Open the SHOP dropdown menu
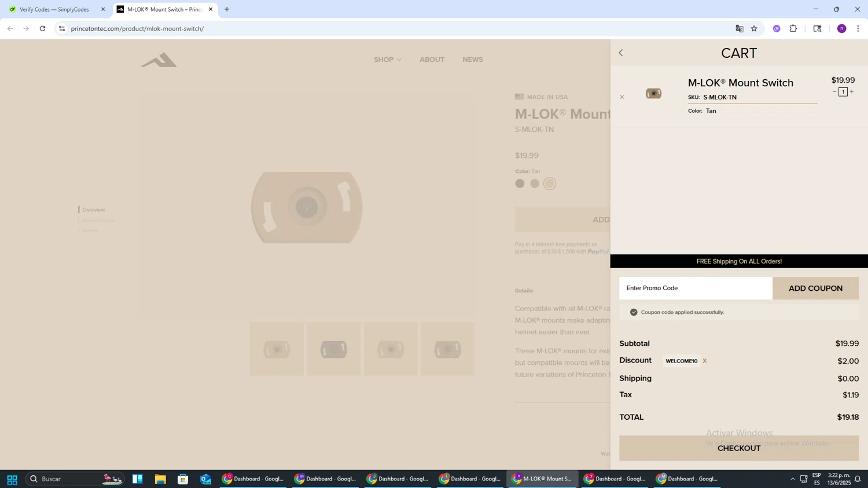The width and height of the screenshot is (868, 488). 387,60
